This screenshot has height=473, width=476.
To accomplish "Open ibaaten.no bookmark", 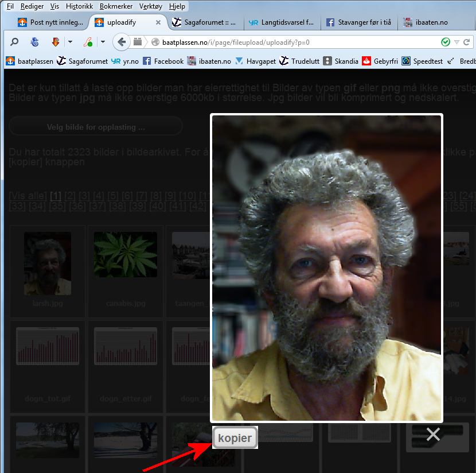I will 209,61.
